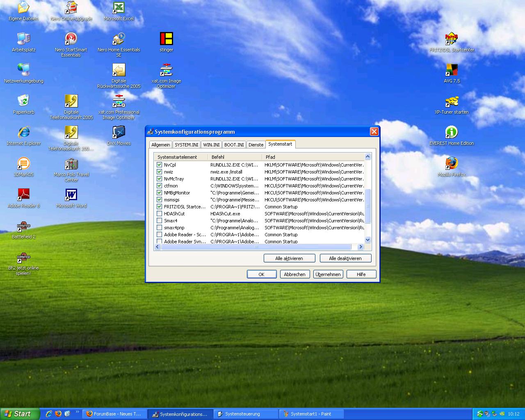Switch to the Dienste tab
Viewport: 525px width, 420px height.
click(x=256, y=145)
